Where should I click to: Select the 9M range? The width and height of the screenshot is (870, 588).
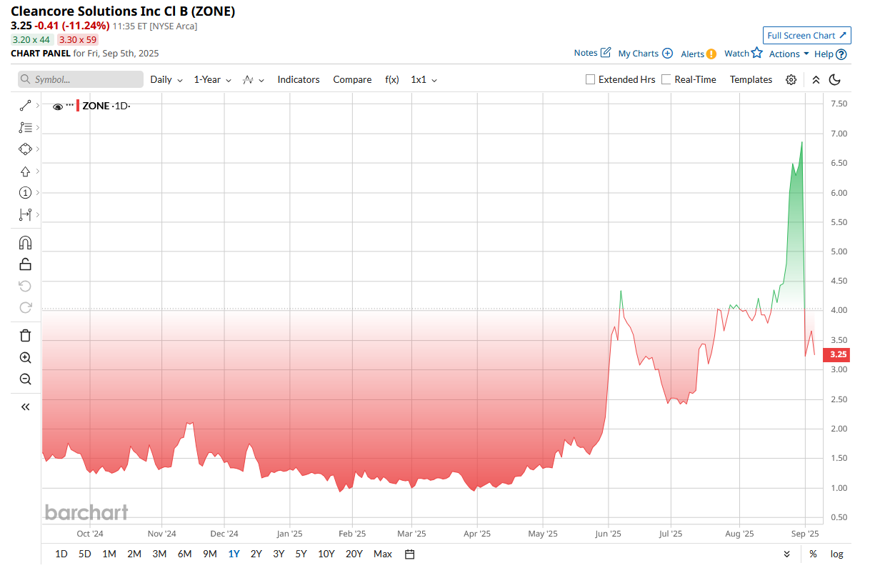(x=209, y=554)
